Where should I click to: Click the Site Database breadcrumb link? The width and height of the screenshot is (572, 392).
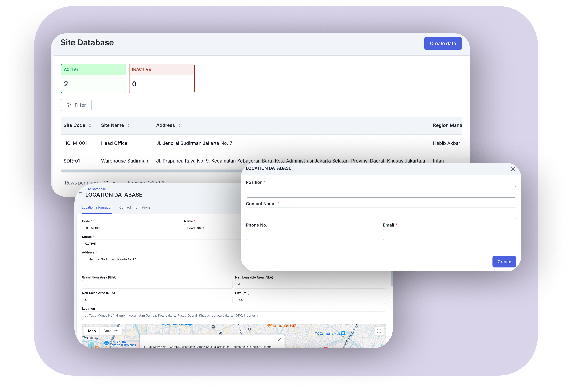(x=95, y=189)
